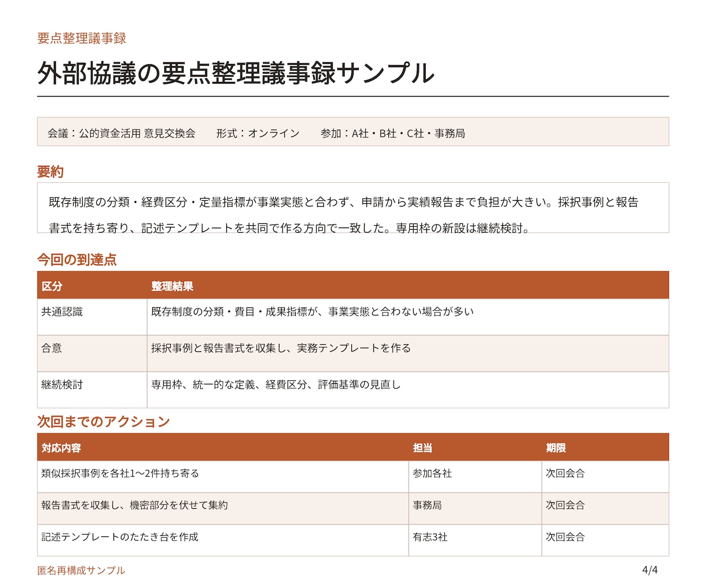Click the '対応内容' column header
The image size is (706, 588).
[x=223, y=447]
